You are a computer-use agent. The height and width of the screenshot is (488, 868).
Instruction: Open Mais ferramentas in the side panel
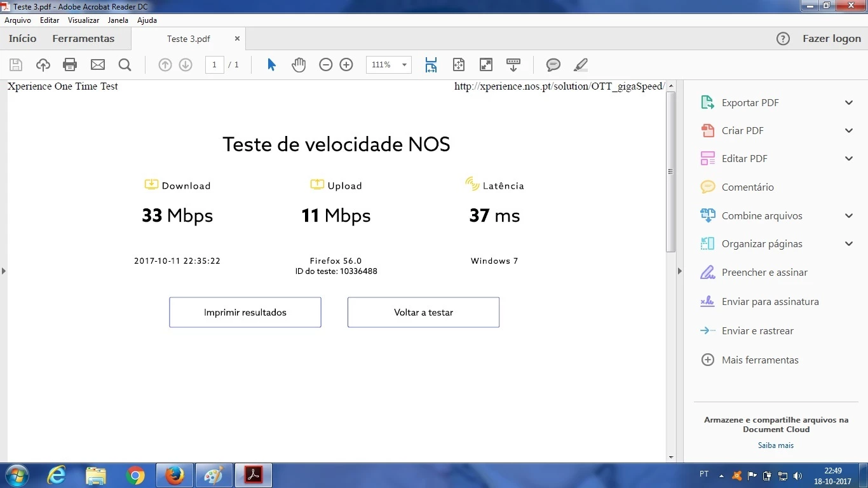pyautogui.click(x=749, y=360)
